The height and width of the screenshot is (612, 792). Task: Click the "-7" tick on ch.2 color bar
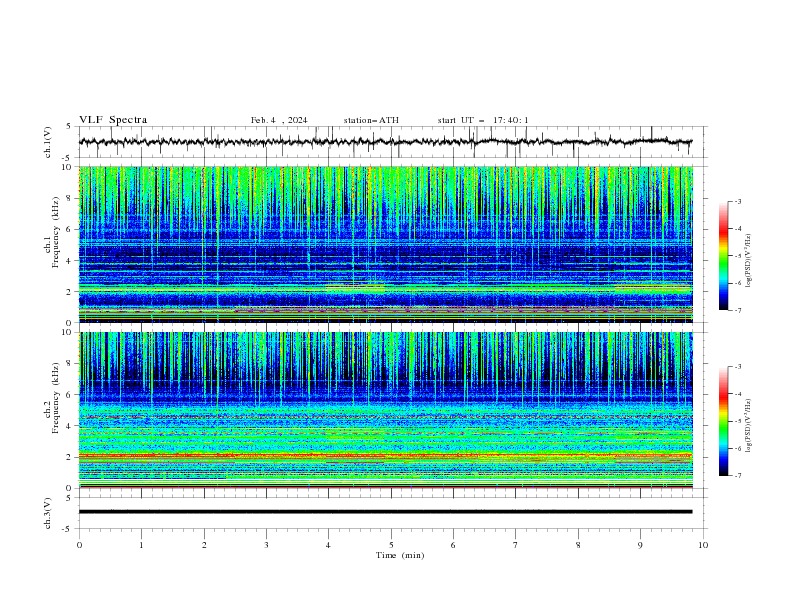pos(738,475)
